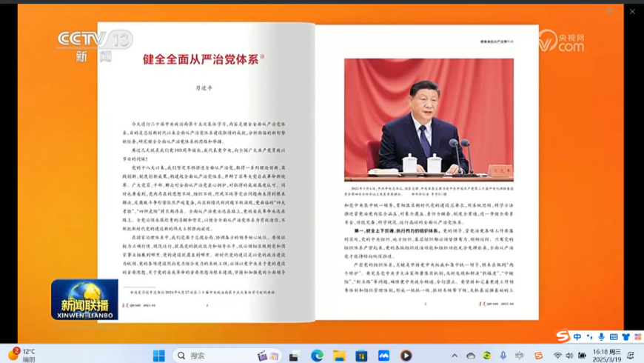Open the Sogou soft keyboard
644x363 pixels.
click(614, 337)
